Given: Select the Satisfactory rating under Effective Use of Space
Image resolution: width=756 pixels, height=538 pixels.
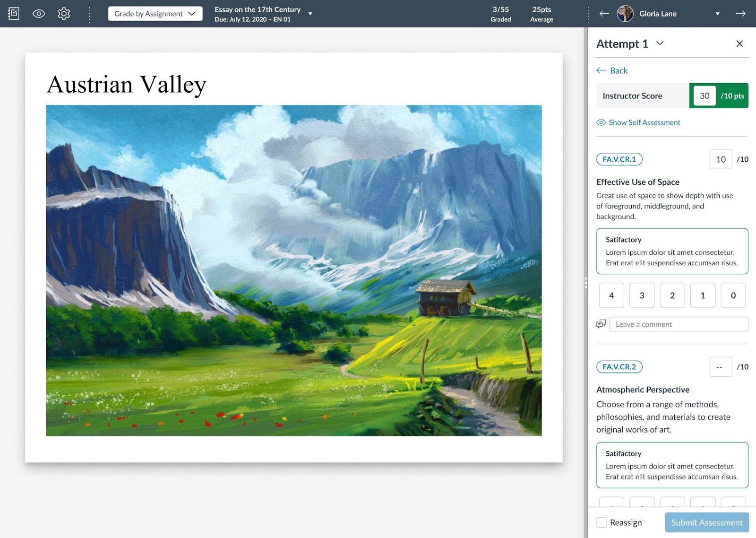Looking at the screenshot, I should coord(672,251).
